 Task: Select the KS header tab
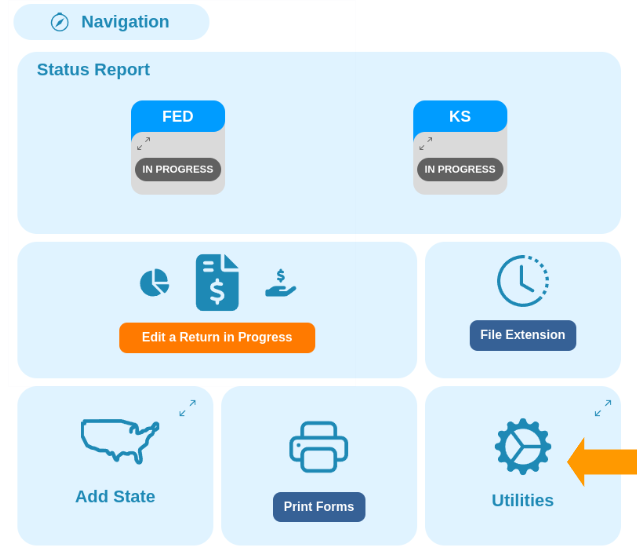[x=460, y=116]
